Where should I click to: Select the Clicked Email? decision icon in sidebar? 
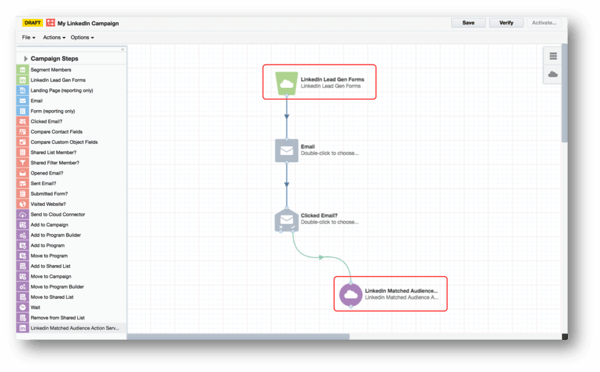coord(23,121)
